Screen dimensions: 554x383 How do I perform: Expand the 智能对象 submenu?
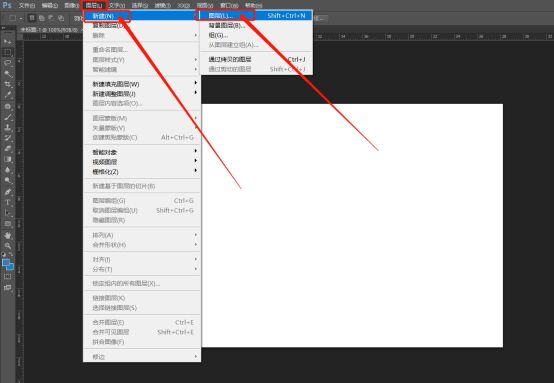pyautogui.click(x=142, y=152)
